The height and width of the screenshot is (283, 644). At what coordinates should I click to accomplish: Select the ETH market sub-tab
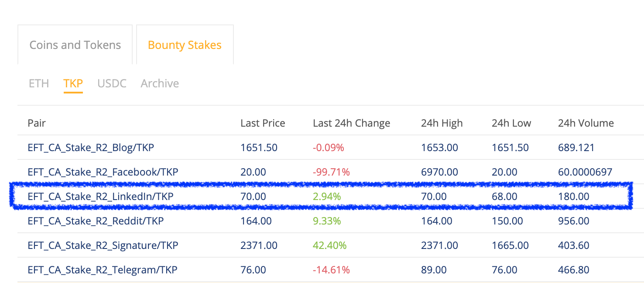pyautogui.click(x=39, y=83)
